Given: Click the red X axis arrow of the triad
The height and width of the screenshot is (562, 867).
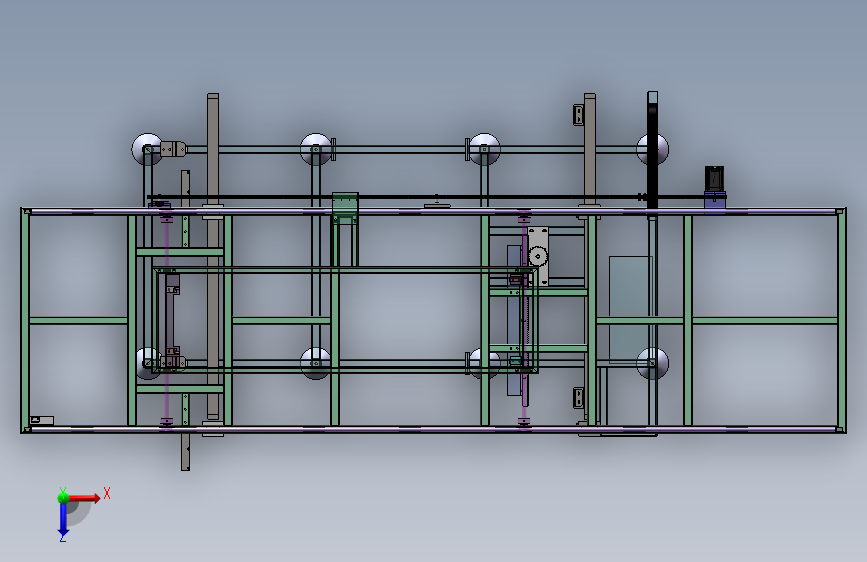Looking at the screenshot, I should tap(84, 498).
